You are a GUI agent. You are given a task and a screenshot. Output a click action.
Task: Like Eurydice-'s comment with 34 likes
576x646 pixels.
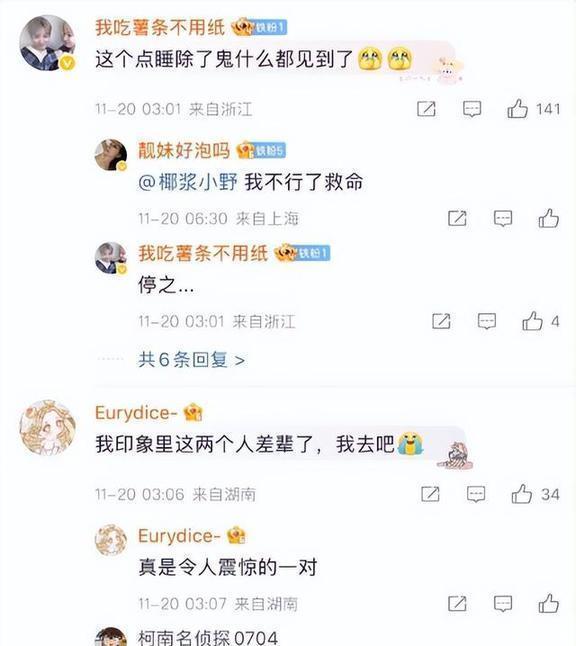(x=522, y=494)
